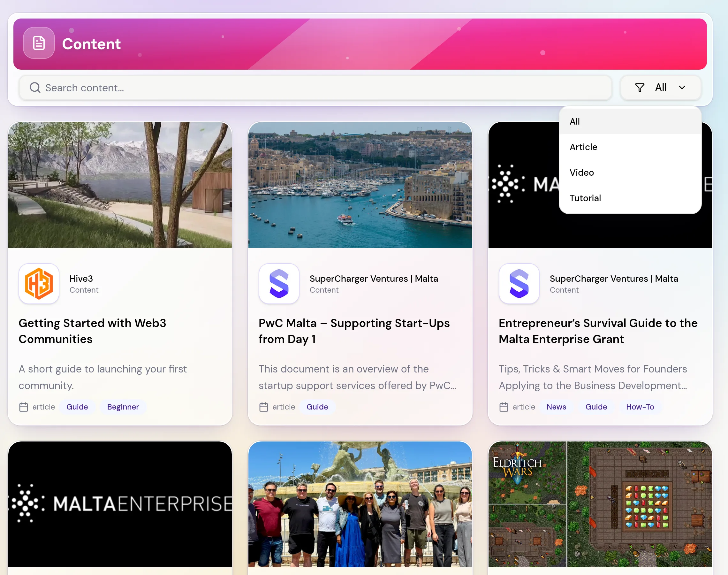The width and height of the screenshot is (728, 575).
Task: Click 'A short guide to launching' description
Action: coord(102,377)
